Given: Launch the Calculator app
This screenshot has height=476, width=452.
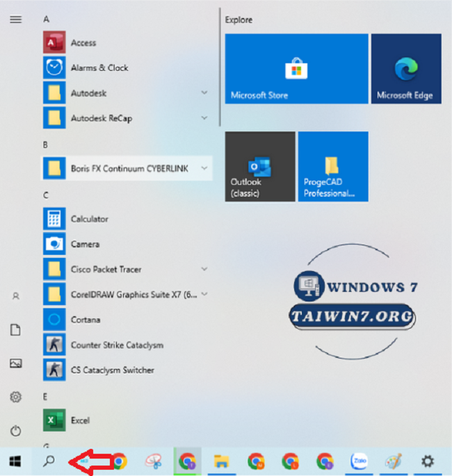Looking at the screenshot, I should pyautogui.click(x=126, y=219).
